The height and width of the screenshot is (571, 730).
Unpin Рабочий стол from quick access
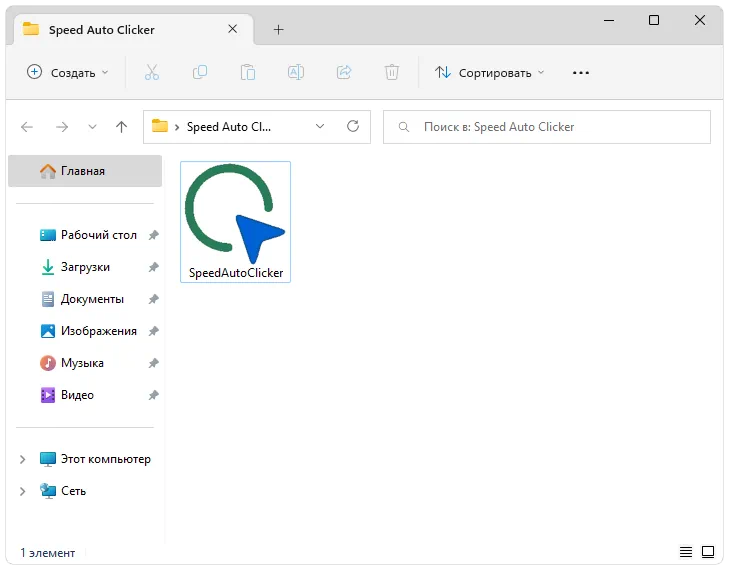pos(153,235)
